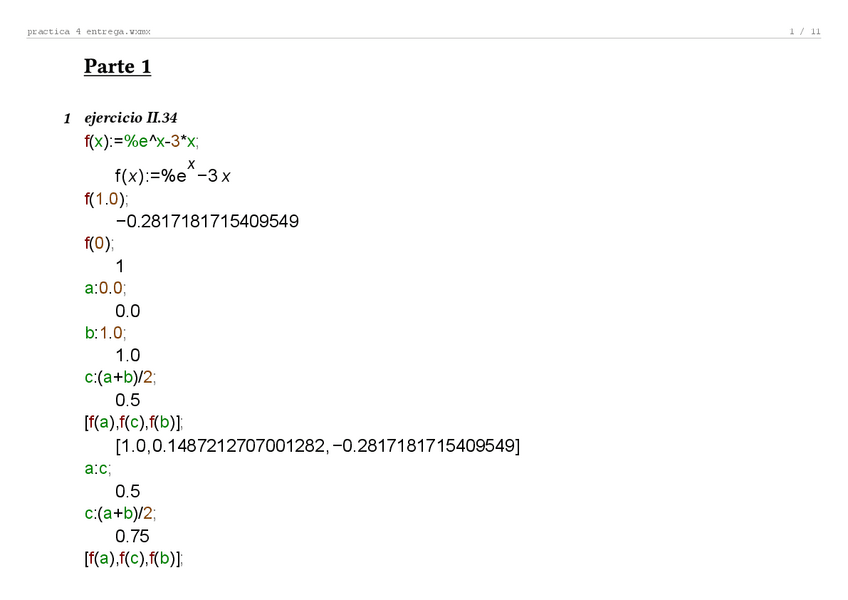Click the file name "practica 4 entrega.wxmx" header

pos(89,32)
